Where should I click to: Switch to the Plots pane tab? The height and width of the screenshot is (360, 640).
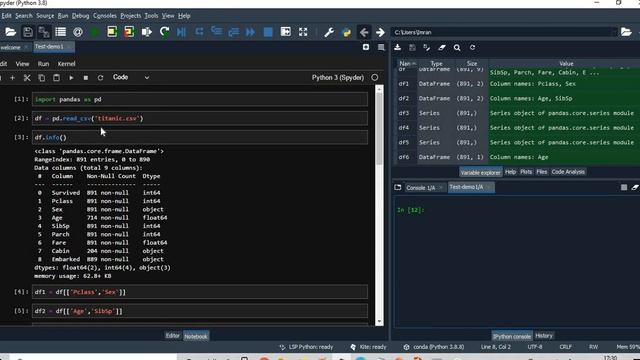pos(526,172)
